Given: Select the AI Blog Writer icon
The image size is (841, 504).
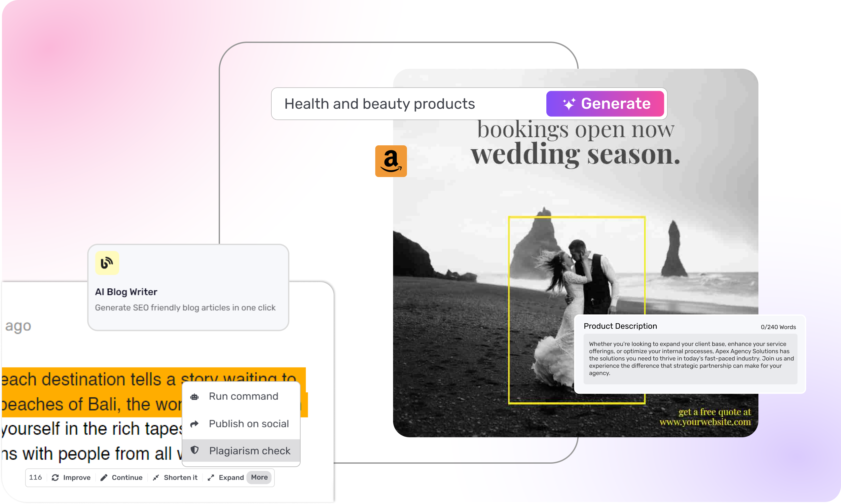Looking at the screenshot, I should click(x=107, y=263).
